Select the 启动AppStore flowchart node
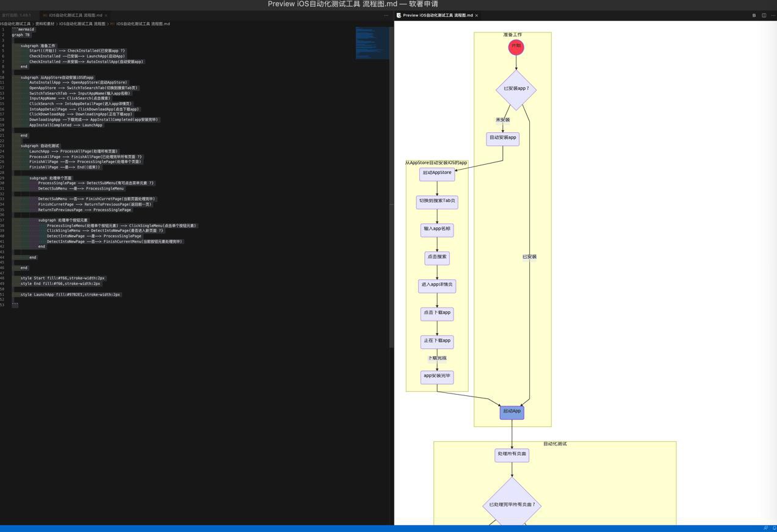This screenshot has height=532, width=777. 437,173
